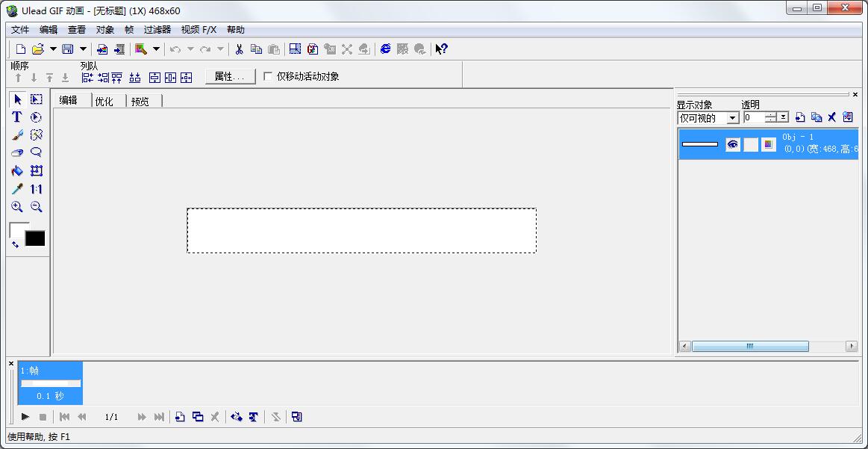Expand the image editor wizard dropdown arrow
868x449 pixels.
156,49
